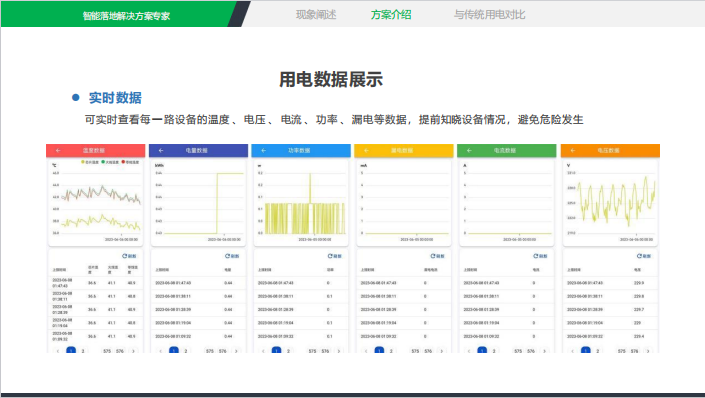Refresh the voltage data table
Screen dimensions: 705x398
point(644,256)
